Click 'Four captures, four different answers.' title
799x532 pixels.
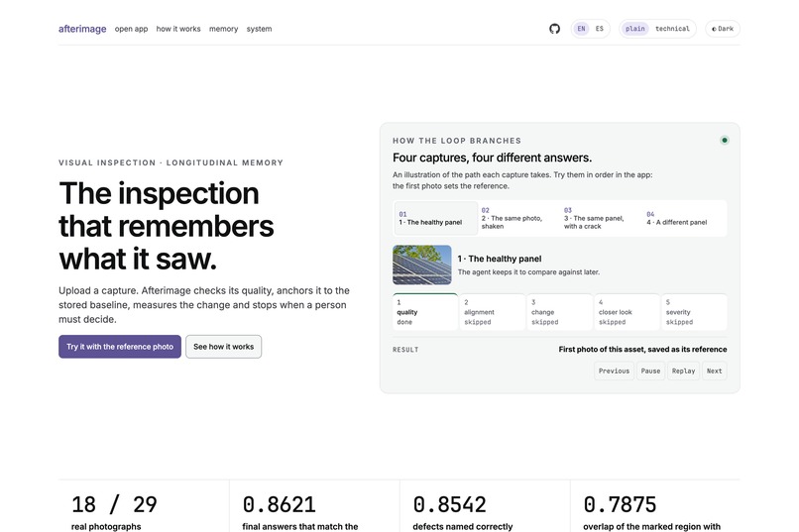point(493,158)
